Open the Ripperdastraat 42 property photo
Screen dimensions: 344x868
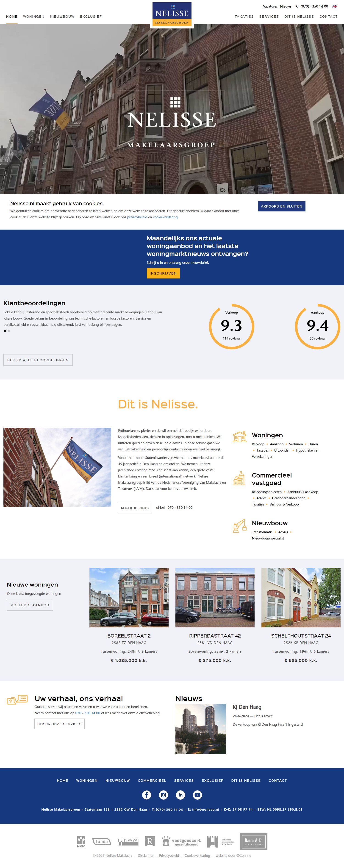pyautogui.click(x=215, y=597)
